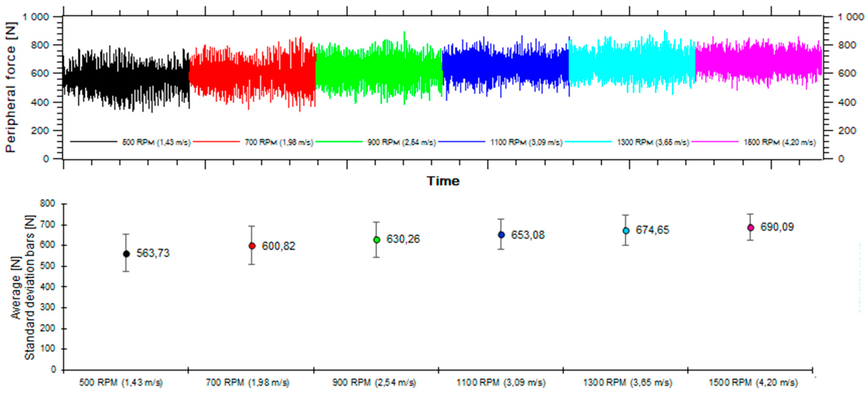This screenshot has width=868, height=393.
Task: Click the '800' tick on the lower chart axis
Action: point(48,203)
